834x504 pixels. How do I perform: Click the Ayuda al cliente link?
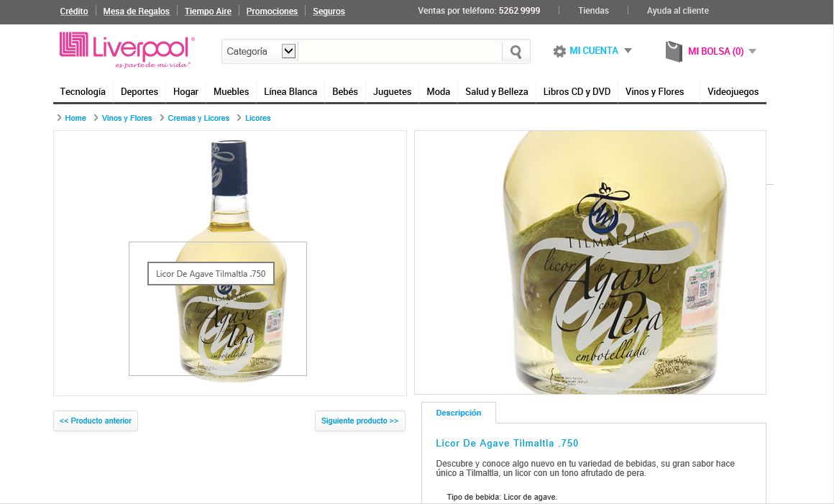[677, 11]
